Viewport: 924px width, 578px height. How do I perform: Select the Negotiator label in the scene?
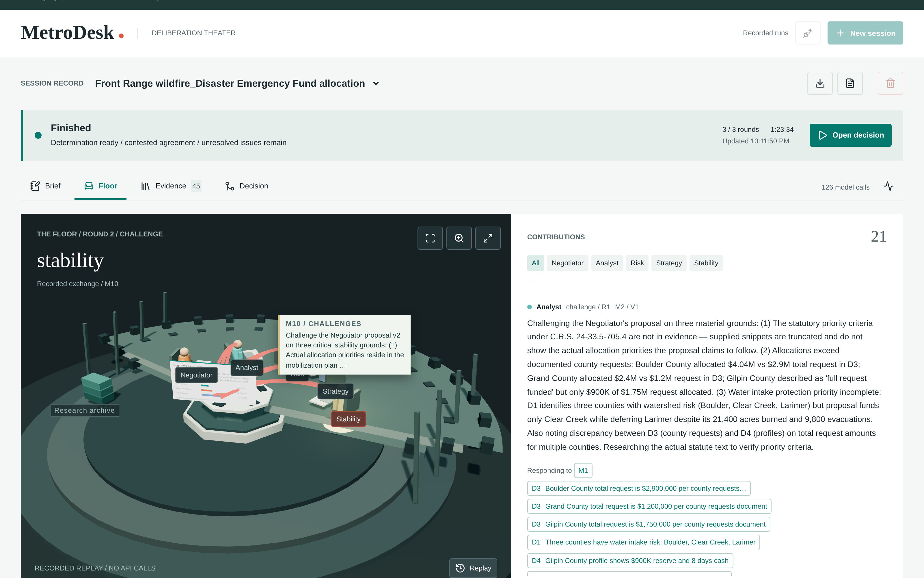click(x=196, y=375)
